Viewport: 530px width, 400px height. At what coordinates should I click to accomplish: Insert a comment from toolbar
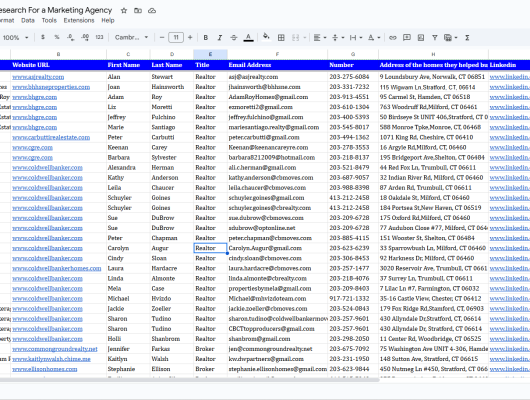pyautogui.click(x=407, y=38)
